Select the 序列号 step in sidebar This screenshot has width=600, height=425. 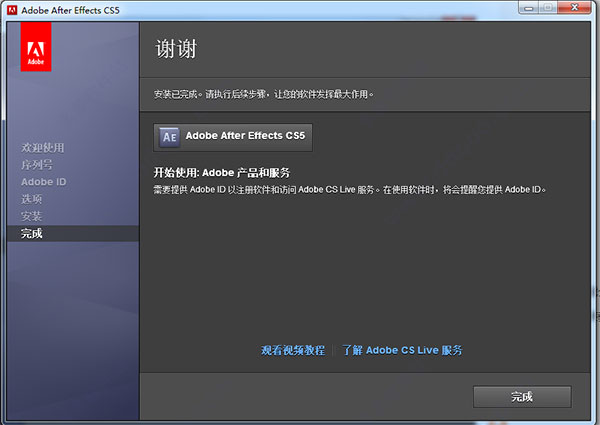pos(37,165)
